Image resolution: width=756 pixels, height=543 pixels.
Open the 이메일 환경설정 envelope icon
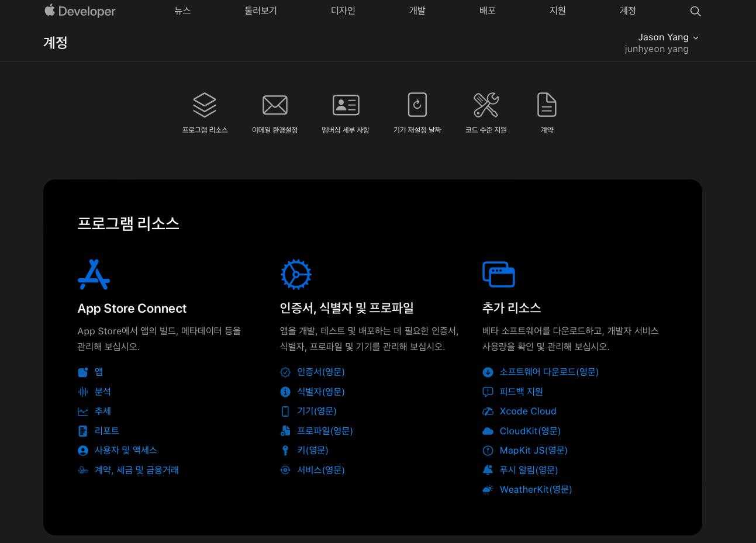click(x=275, y=105)
